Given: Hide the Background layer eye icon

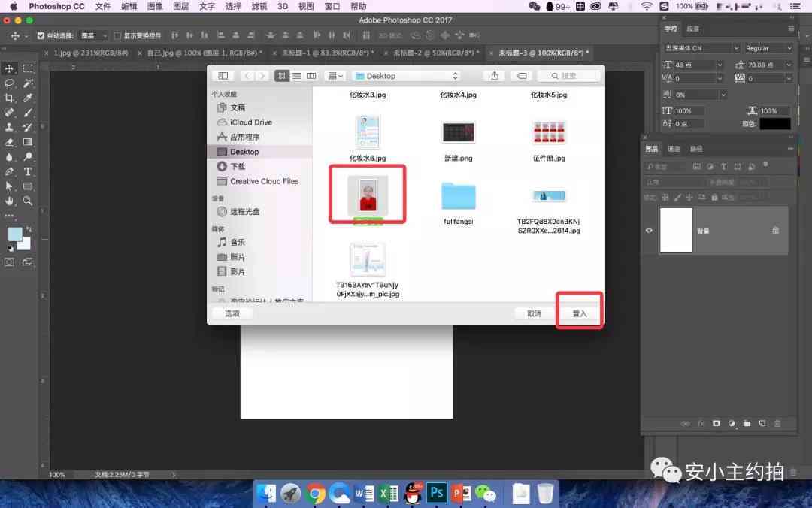Looking at the screenshot, I should tap(649, 231).
